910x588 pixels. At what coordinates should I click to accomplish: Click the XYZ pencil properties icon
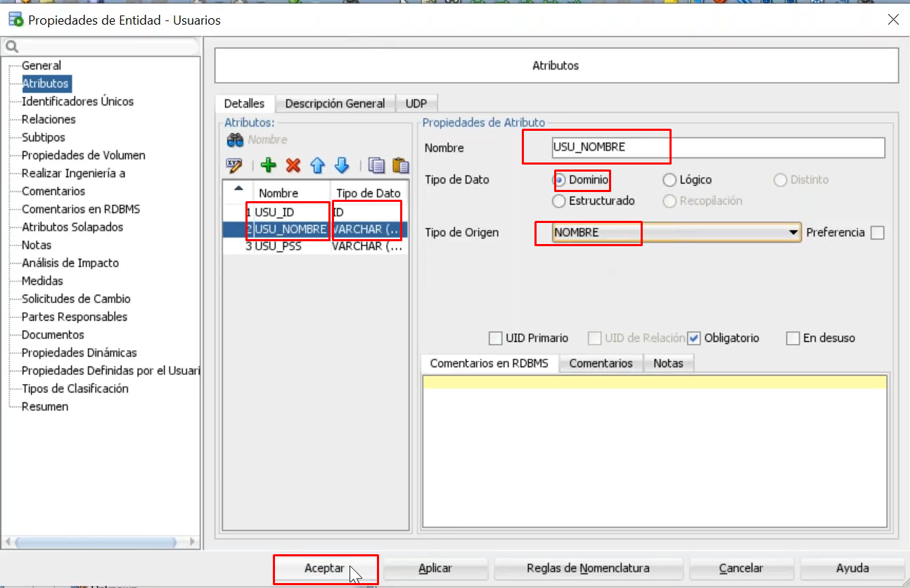(x=234, y=166)
